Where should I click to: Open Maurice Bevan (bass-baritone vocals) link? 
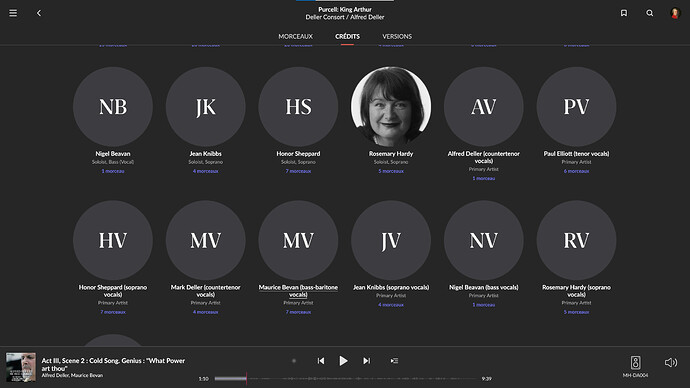[298, 291]
